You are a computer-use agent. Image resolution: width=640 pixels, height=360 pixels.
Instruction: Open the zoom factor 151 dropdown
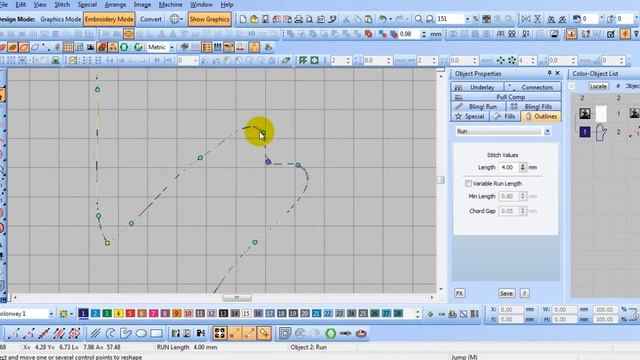[x=467, y=19]
